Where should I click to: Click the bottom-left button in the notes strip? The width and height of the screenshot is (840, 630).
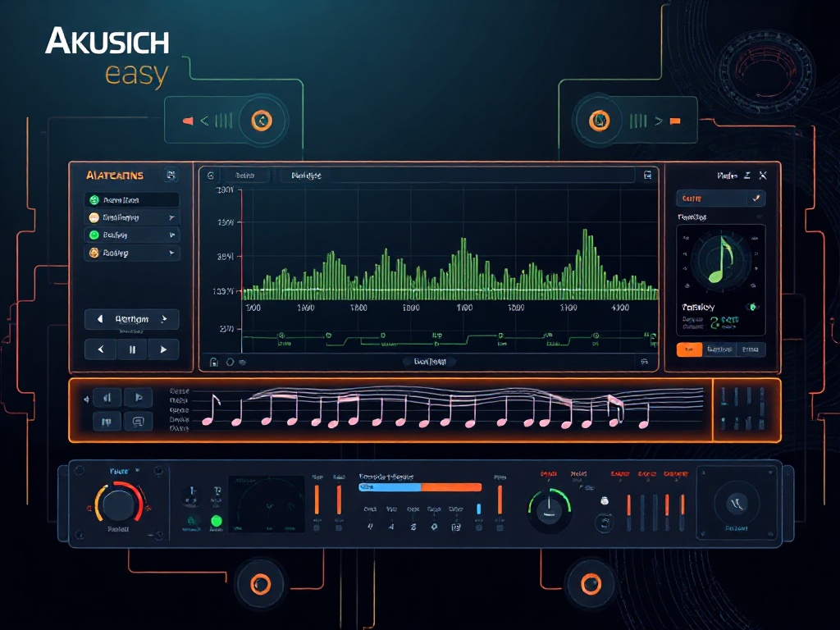(x=107, y=422)
